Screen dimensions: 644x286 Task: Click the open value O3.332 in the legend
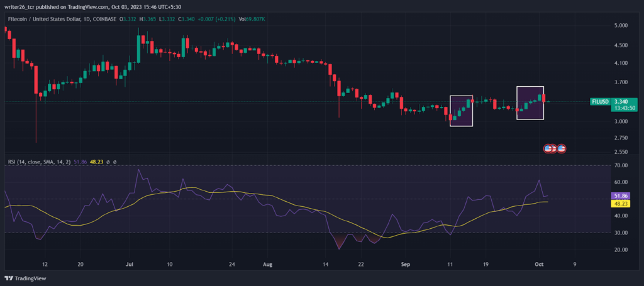pos(128,19)
